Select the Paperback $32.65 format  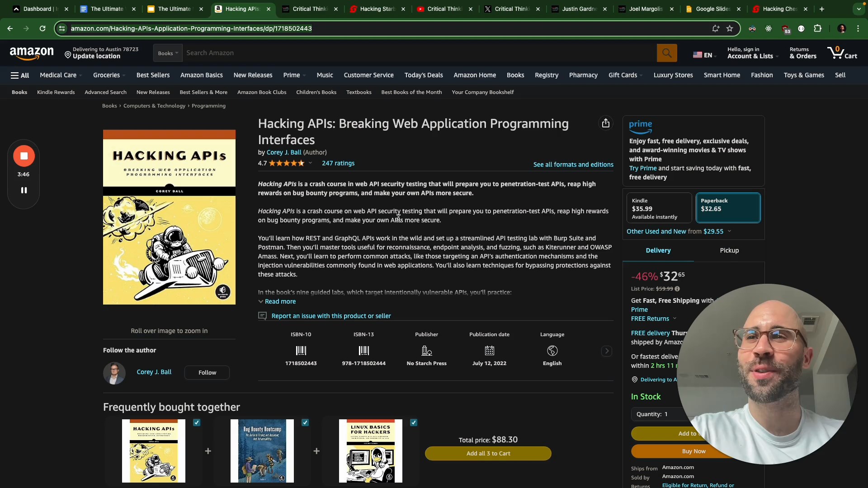728,208
